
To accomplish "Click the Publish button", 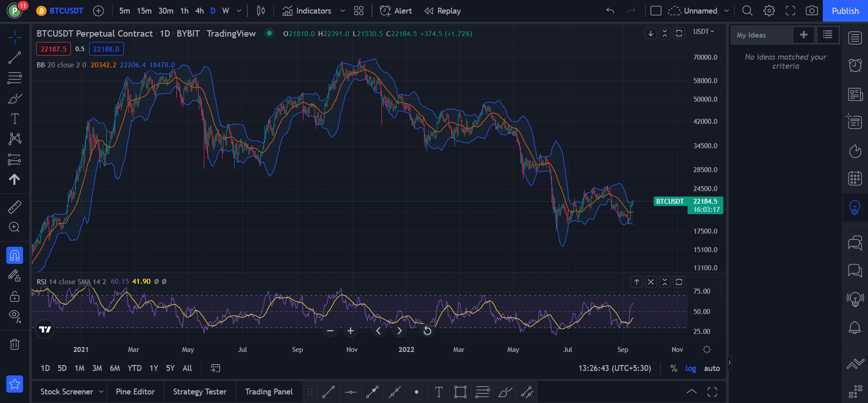I will pyautogui.click(x=845, y=11).
